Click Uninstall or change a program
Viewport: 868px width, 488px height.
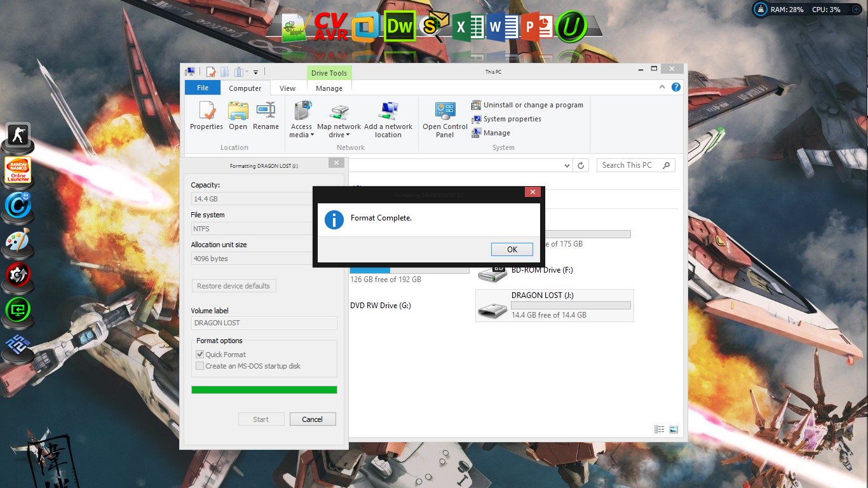click(x=527, y=105)
